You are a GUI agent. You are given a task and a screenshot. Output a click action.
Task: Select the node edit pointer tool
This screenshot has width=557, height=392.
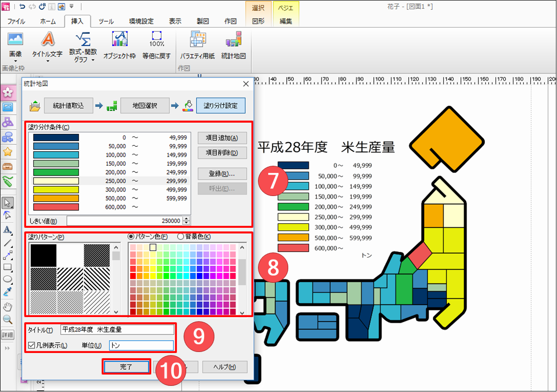[8, 215]
